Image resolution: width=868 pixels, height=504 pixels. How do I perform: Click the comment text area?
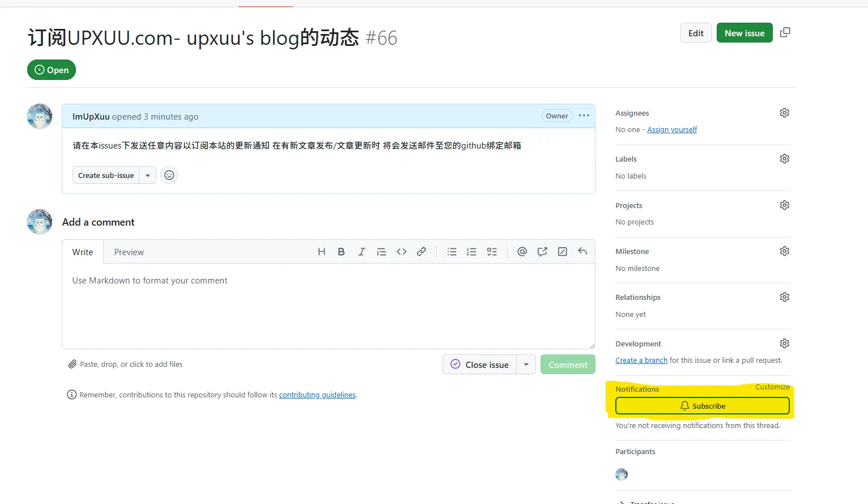coord(329,306)
